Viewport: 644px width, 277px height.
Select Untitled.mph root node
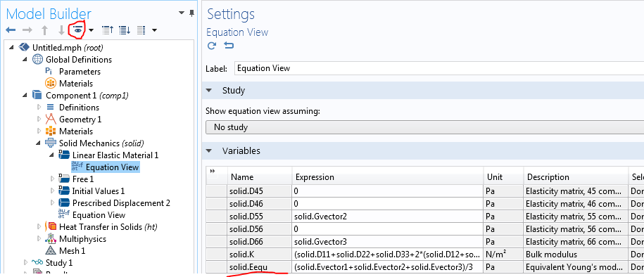pyautogui.click(x=68, y=48)
